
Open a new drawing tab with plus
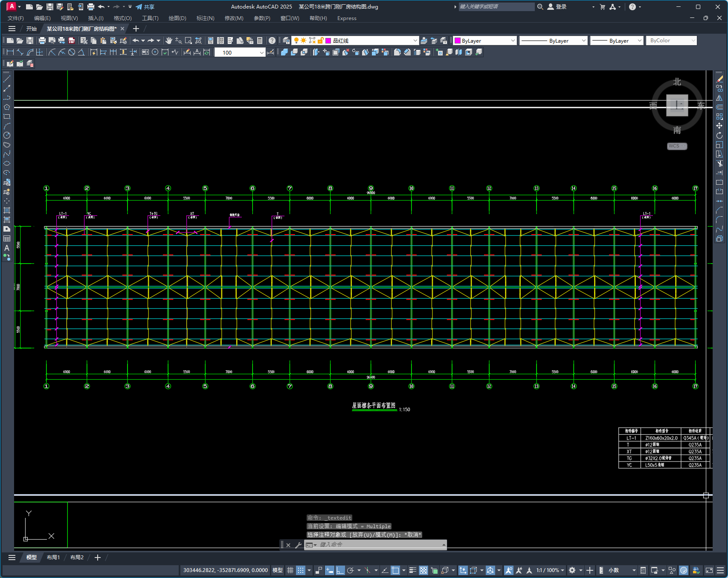[136, 29]
